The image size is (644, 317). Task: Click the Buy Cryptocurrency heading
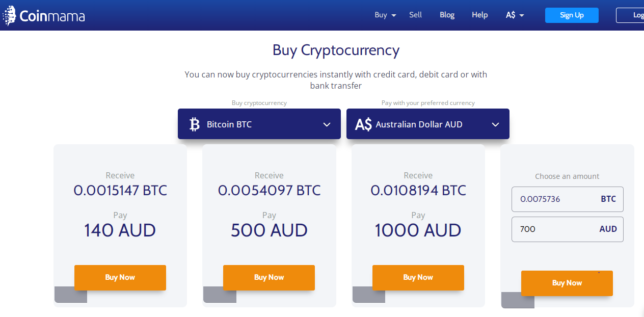coord(336,50)
